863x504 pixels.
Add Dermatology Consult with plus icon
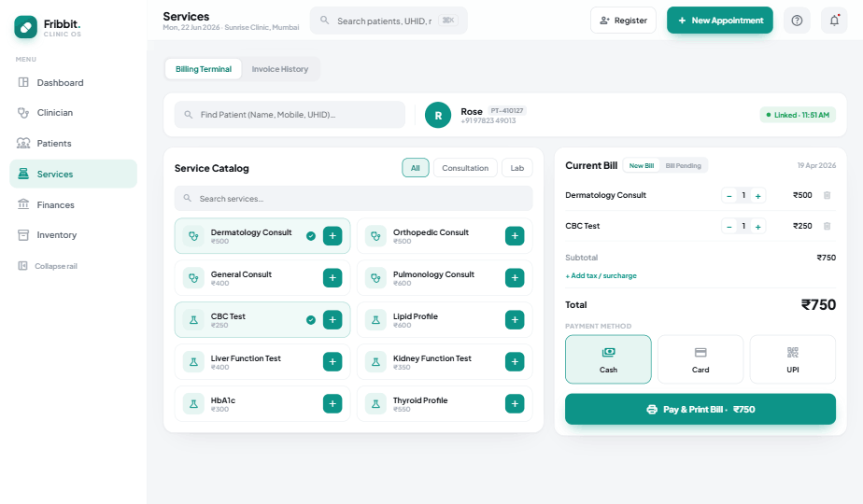pyautogui.click(x=332, y=236)
